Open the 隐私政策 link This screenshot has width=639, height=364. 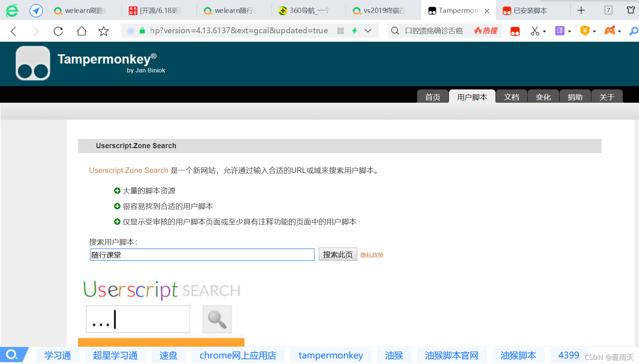coord(372,255)
